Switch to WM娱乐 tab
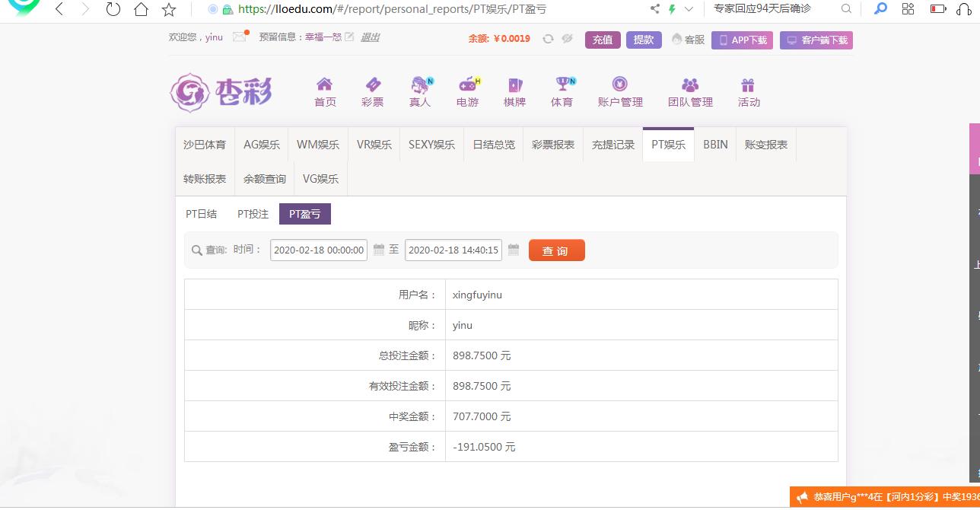The height and width of the screenshot is (510, 980). click(x=318, y=145)
